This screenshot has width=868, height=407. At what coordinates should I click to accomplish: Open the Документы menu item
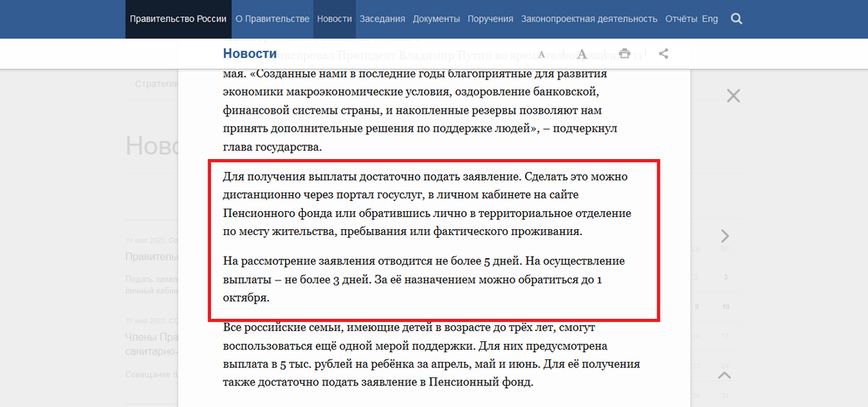[436, 19]
